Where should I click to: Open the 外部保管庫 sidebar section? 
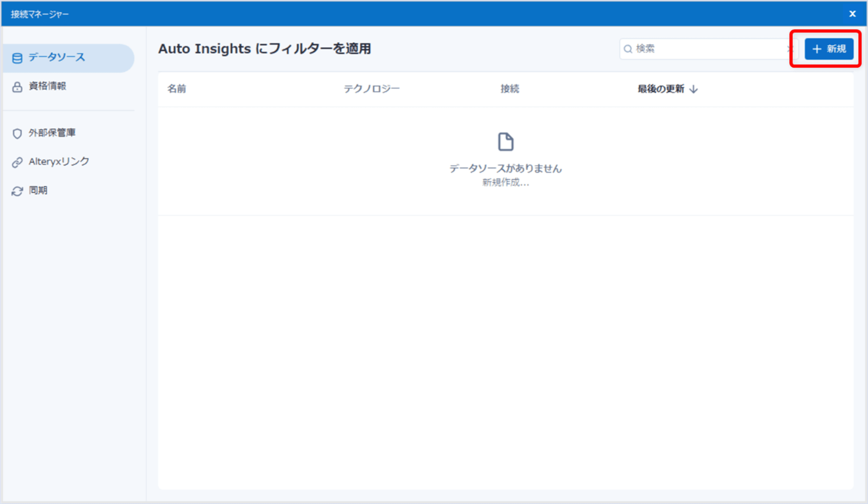point(52,132)
